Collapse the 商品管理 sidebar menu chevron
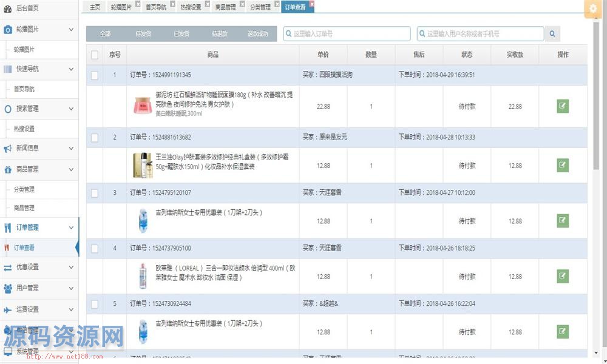This screenshot has width=607, height=364. pos(71,169)
